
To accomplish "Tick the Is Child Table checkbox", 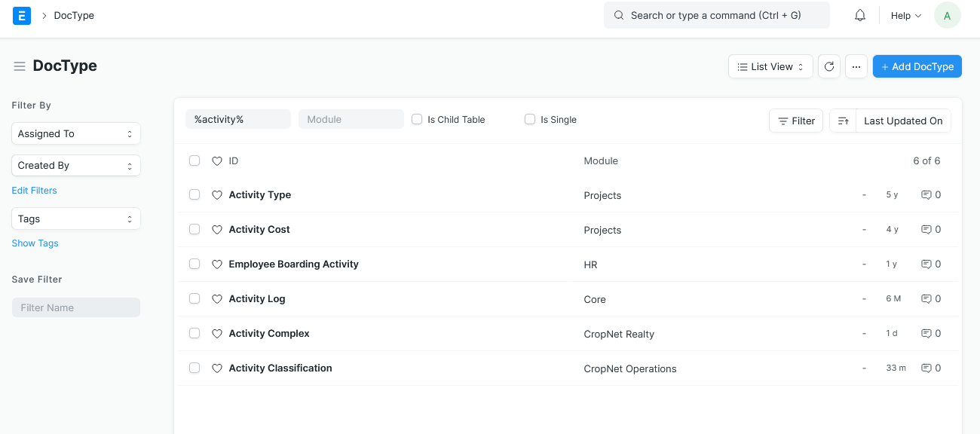I will 417,119.
